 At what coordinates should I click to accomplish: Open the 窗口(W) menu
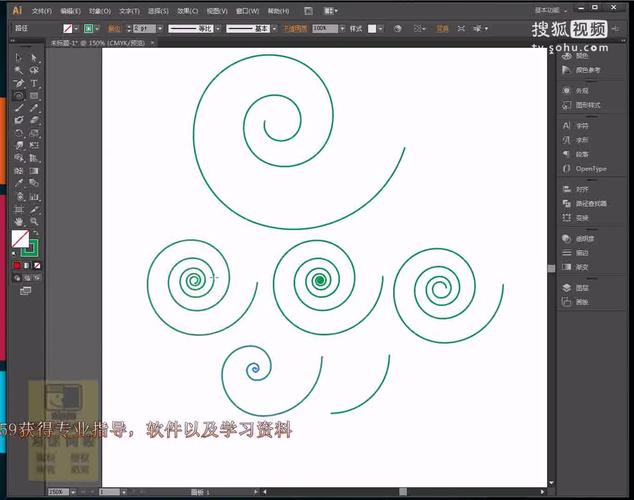pos(247,11)
